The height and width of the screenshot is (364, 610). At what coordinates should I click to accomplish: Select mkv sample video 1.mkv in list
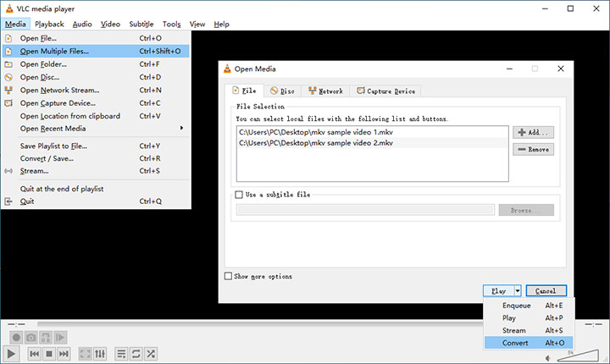[372, 132]
